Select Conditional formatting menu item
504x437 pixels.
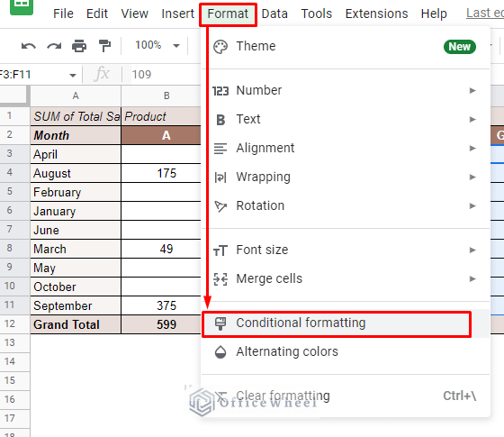(x=337, y=324)
